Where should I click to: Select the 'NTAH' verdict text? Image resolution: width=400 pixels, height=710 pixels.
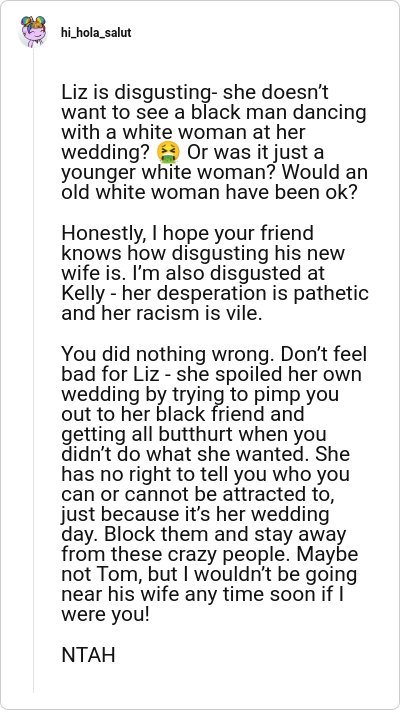coord(88,655)
